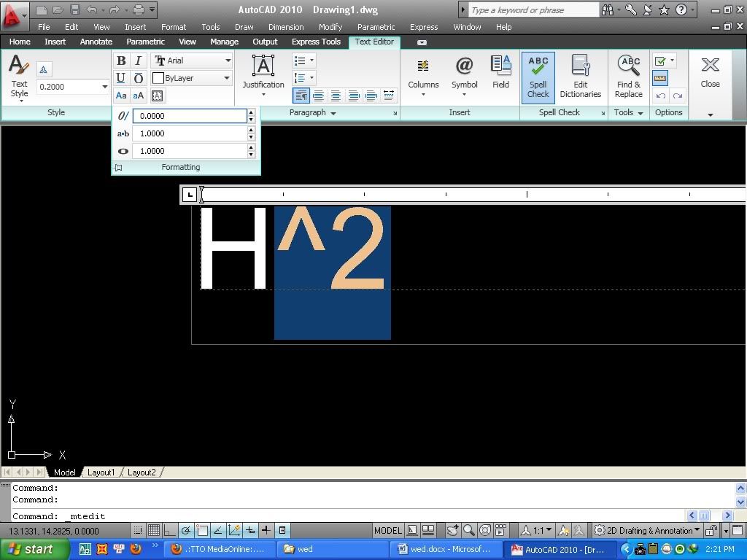Toggle Italic text formatting
The height and width of the screenshot is (560, 747).
[x=138, y=61]
